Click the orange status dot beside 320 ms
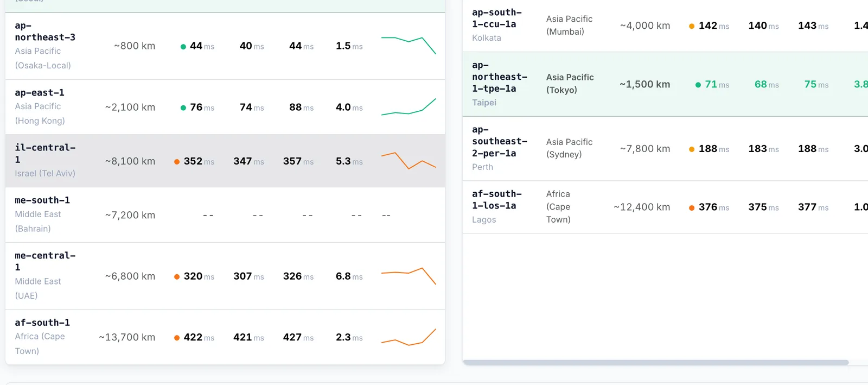The width and height of the screenshot is (868, 385). 177,277
